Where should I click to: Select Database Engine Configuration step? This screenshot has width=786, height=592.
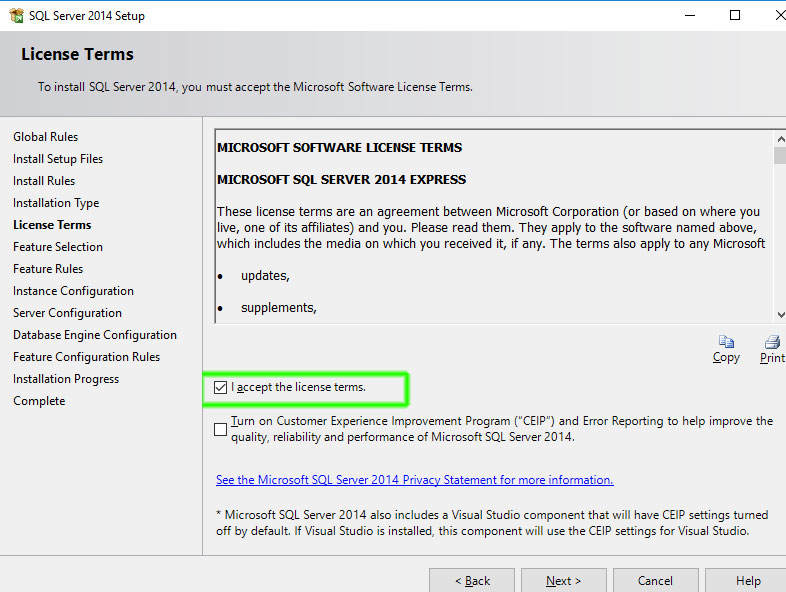95,335
